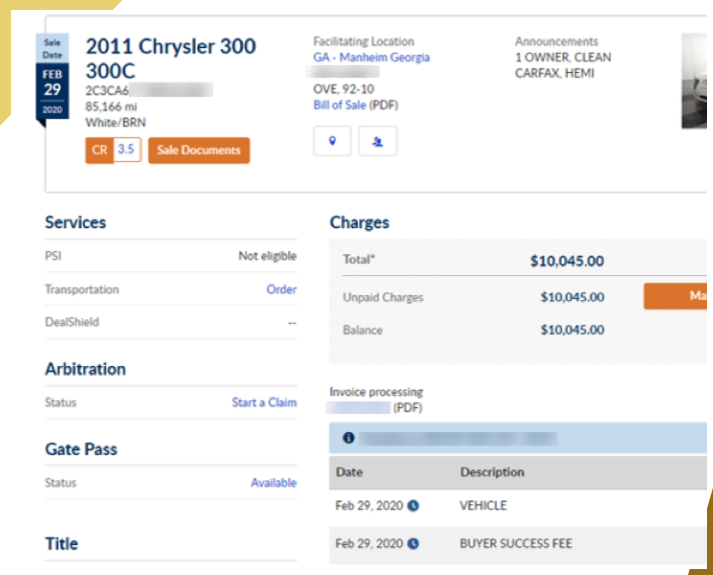Open the GA - Manheim Georgia location link
This screenshot has width=713, height=575.
point(371,58)
